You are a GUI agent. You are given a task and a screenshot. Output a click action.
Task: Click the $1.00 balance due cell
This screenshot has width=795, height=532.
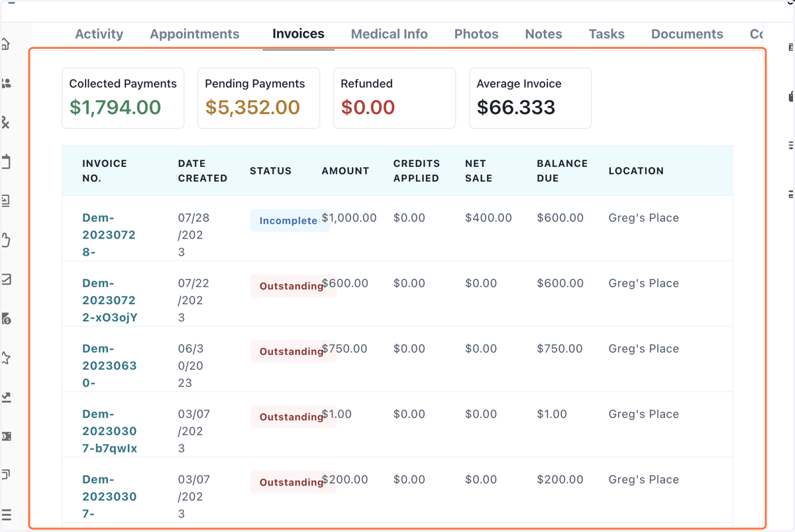(x=552, y=414)
